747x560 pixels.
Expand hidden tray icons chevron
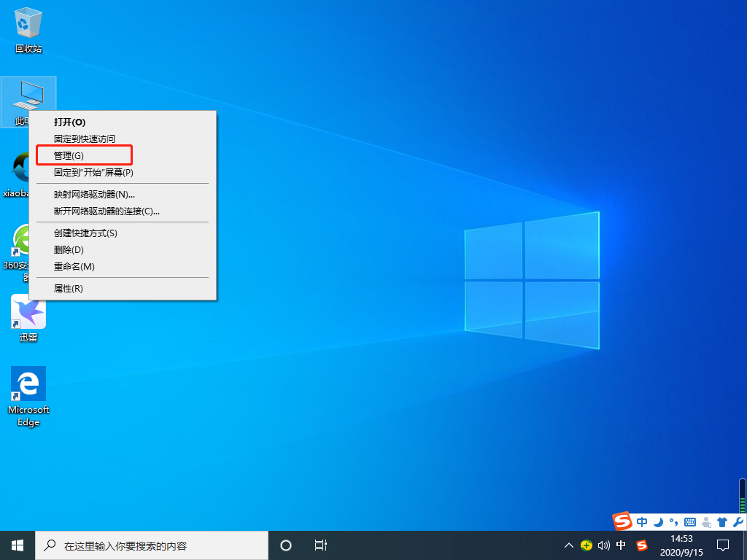coord(569,545)
